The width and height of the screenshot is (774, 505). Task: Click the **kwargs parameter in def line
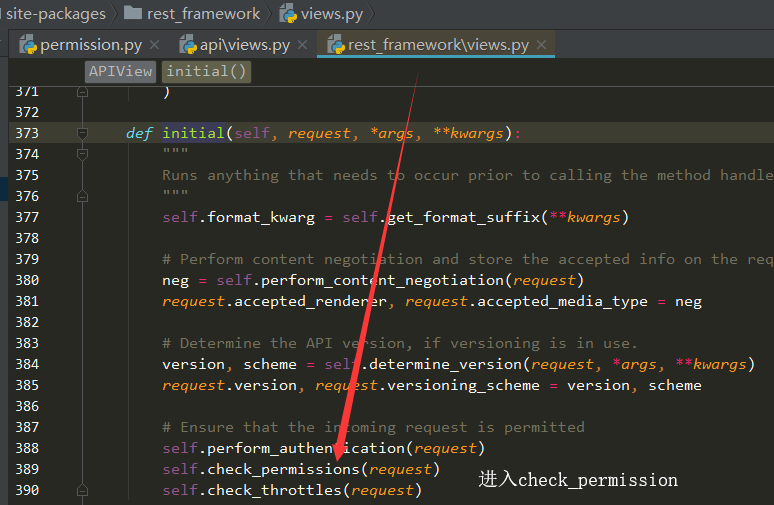coord(468,133)
